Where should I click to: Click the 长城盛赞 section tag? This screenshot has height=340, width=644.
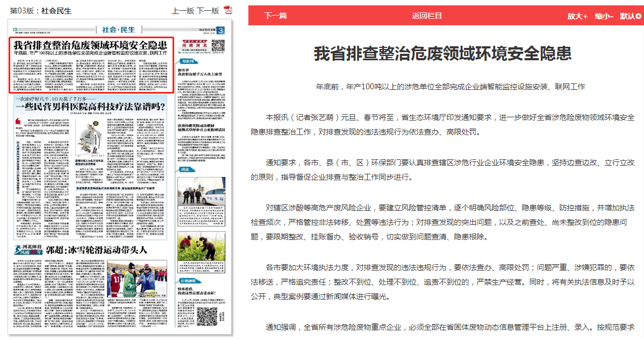pyautogui.click(x=190, y=281)
